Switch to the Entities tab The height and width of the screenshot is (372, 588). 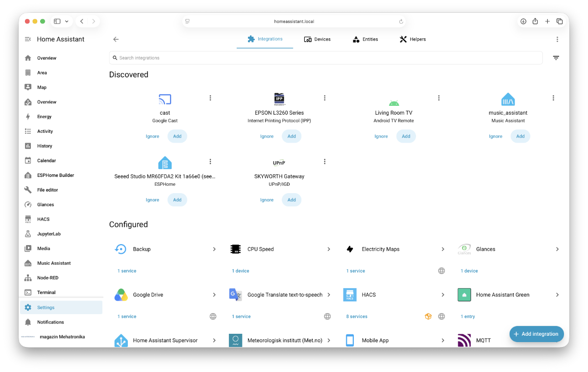(x=365, y=39)
